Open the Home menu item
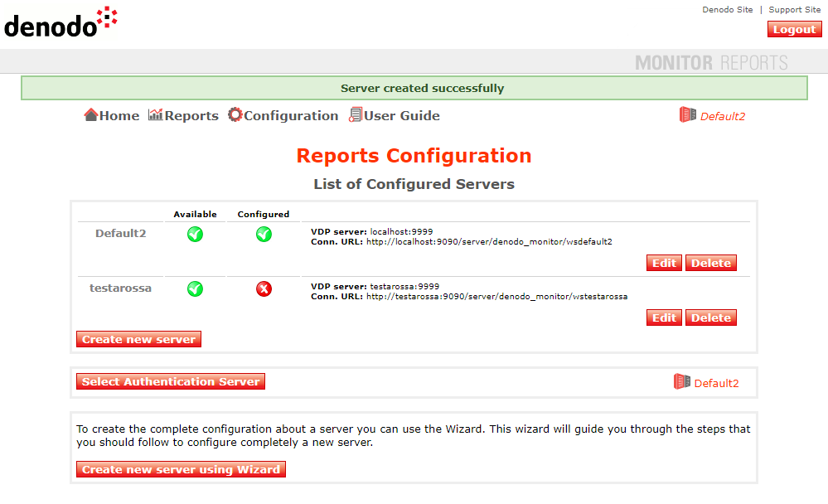This screenshot has width=828, height=504. tap(119, 116)
